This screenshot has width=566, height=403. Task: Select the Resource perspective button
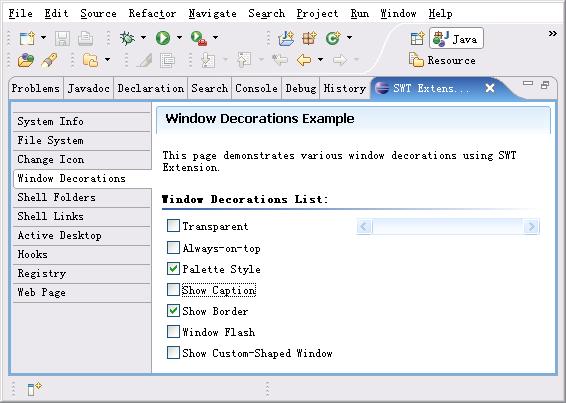[443, 60]
